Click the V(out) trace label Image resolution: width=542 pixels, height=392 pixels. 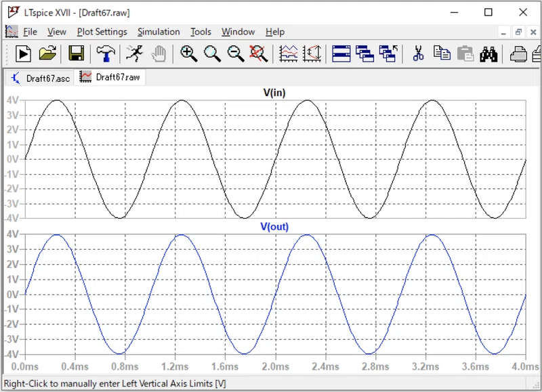[x=274, y=227]
